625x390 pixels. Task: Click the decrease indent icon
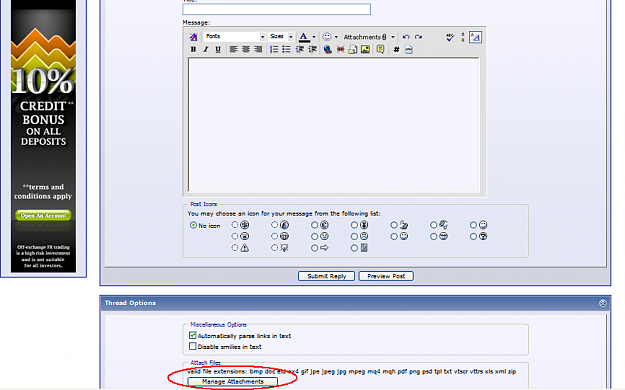tap(300, 49)
